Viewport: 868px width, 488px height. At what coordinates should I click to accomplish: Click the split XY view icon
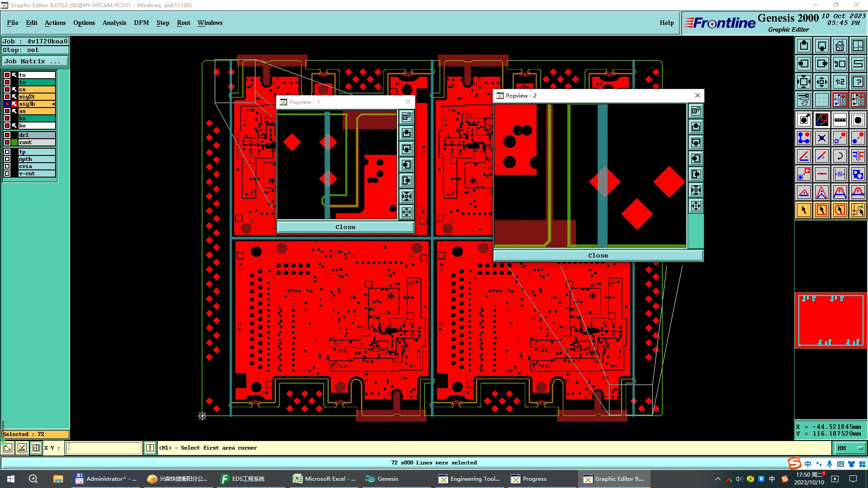pos(858,46)
